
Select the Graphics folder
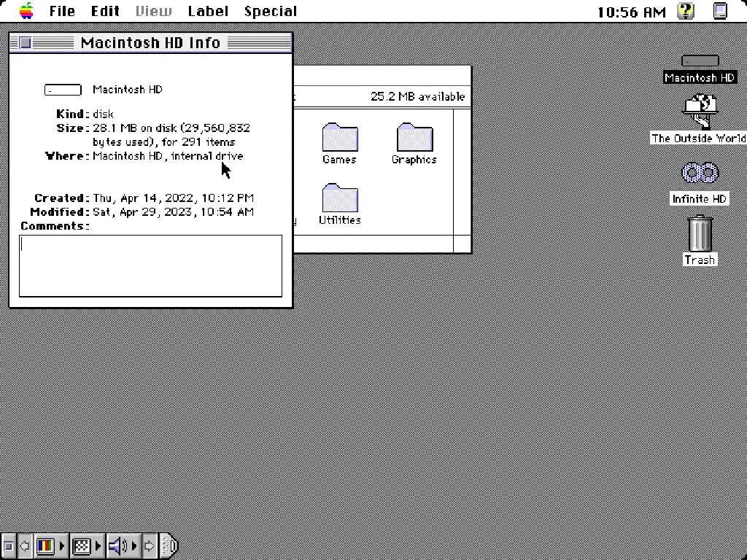(414, 138)
